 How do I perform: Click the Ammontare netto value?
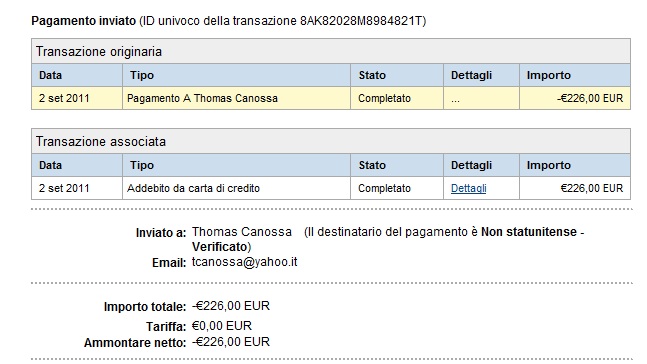click(x=231, y=342)
